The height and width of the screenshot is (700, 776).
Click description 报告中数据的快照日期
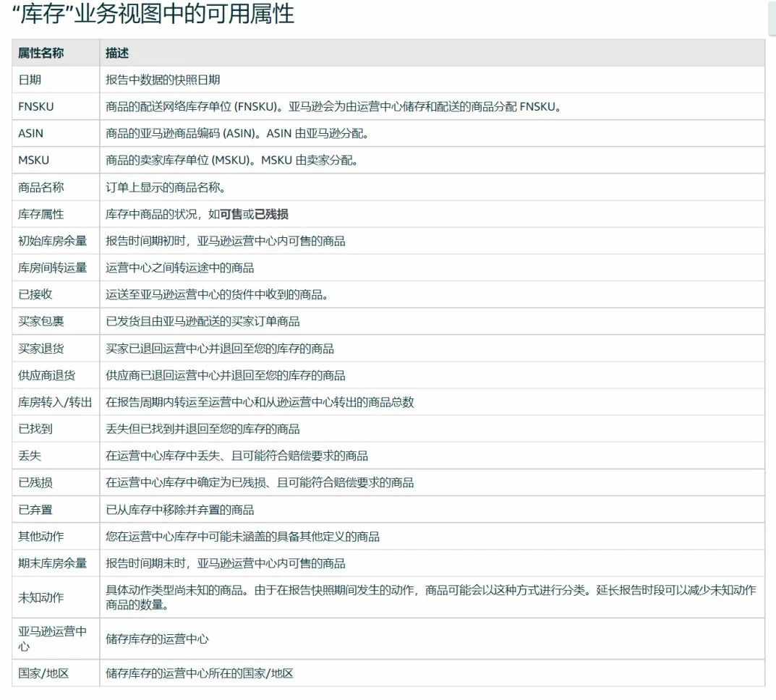tap(163, 80)
